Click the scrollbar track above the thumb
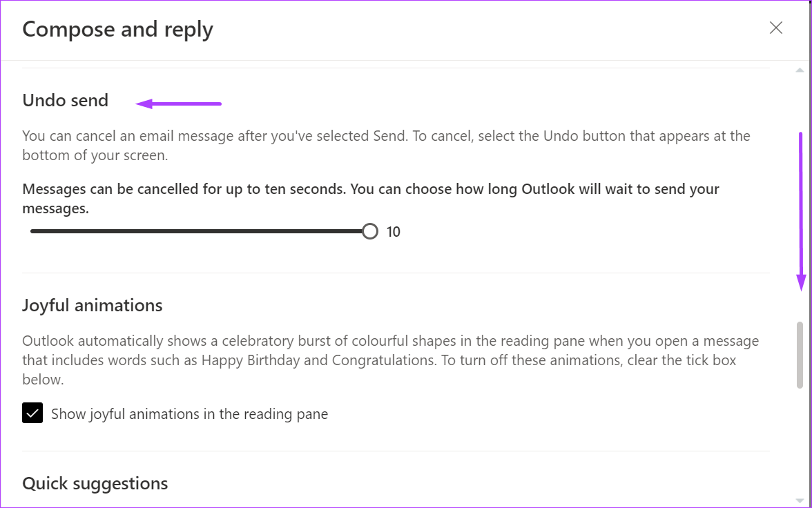 [800, 198]
